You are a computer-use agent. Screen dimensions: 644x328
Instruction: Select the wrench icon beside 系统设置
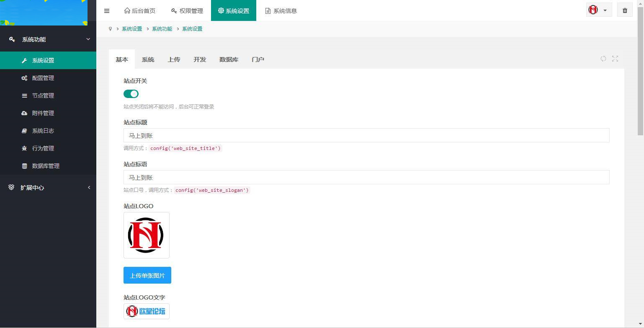[25, 60]
